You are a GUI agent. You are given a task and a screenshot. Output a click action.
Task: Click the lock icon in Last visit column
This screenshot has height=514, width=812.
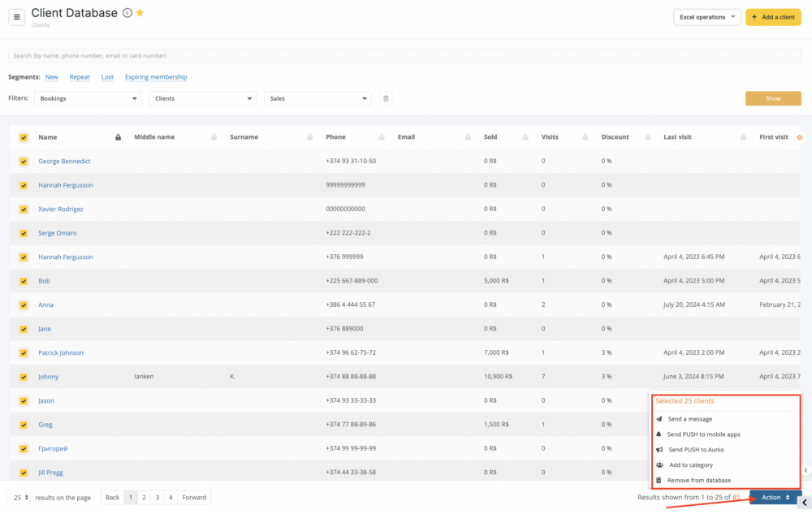pyautogui.click(x=743, y=137)
